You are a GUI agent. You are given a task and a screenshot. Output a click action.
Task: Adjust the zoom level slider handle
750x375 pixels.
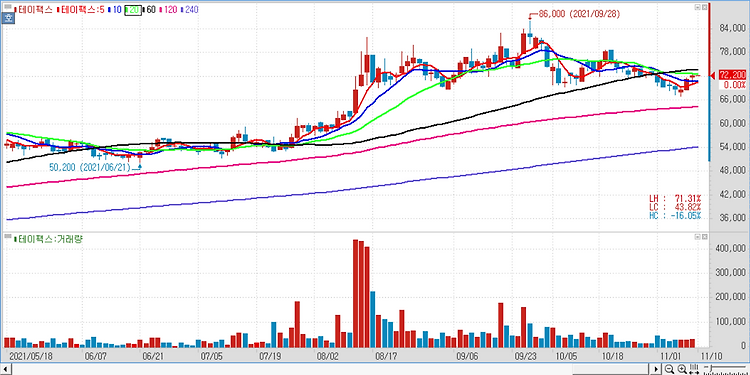click(x=711, y=367)
